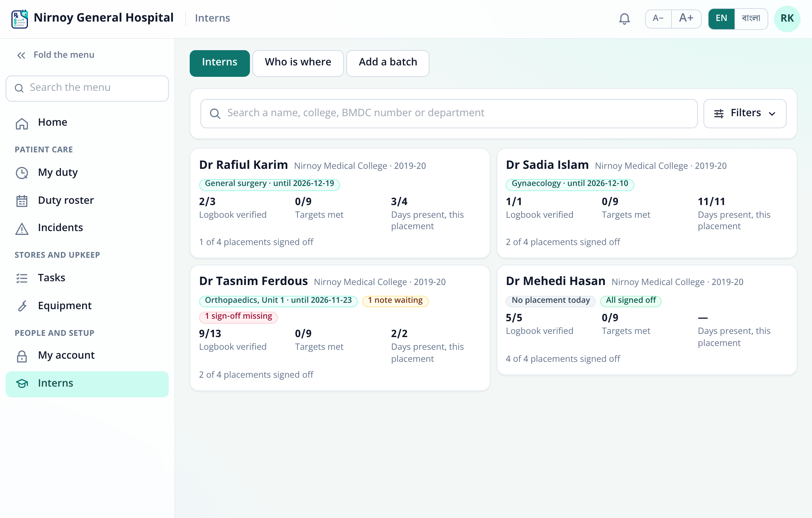The height and width of the screenshot is (518, 812).
Task: Switch language to Bangla
Action: coord(751,18)
